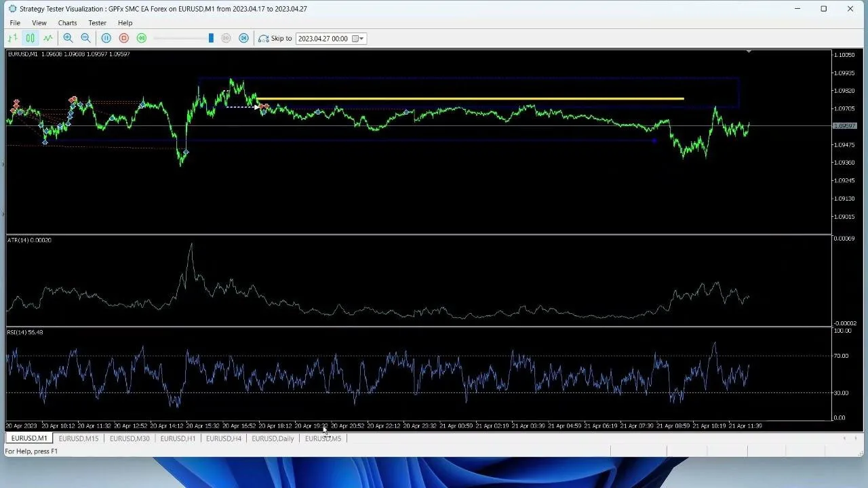Open the View menu
The width and height of the screenshot is (868, 488).
[39, 23]
